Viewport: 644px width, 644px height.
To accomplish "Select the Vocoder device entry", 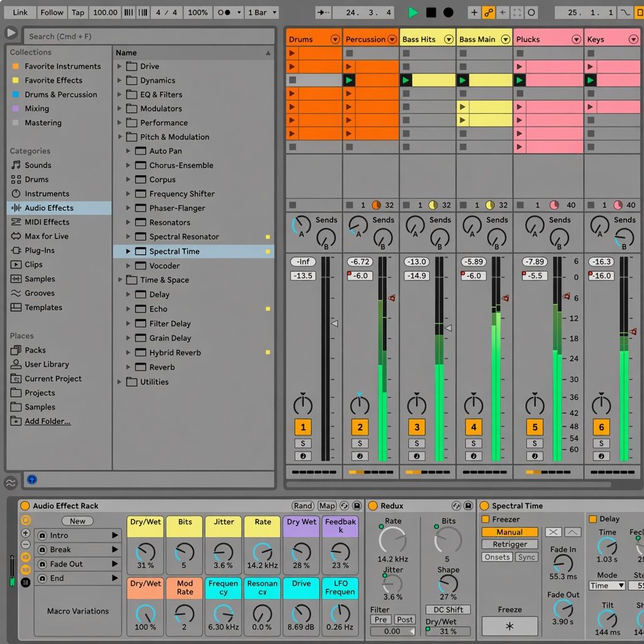I will click(164, 266).
